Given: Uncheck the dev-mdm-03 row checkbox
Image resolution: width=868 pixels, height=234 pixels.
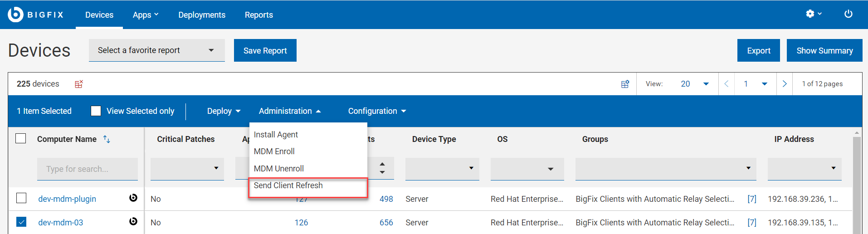Looking at the screenshot, I should (21, 222).
